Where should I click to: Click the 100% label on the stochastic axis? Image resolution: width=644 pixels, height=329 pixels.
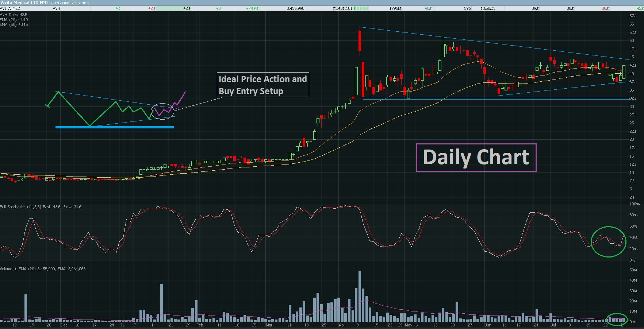[635, 204]
